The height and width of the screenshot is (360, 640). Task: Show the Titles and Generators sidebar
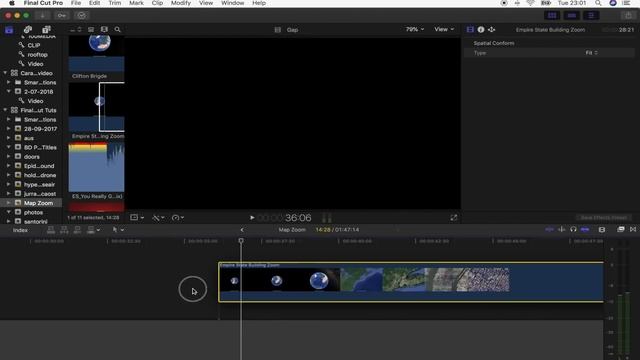46,29
